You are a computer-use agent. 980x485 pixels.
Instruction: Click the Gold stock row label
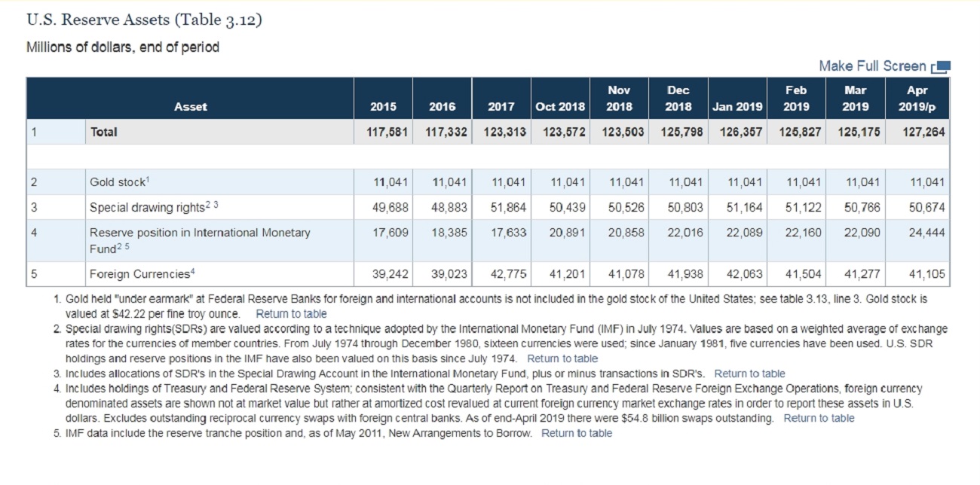(x=120, y=182)
